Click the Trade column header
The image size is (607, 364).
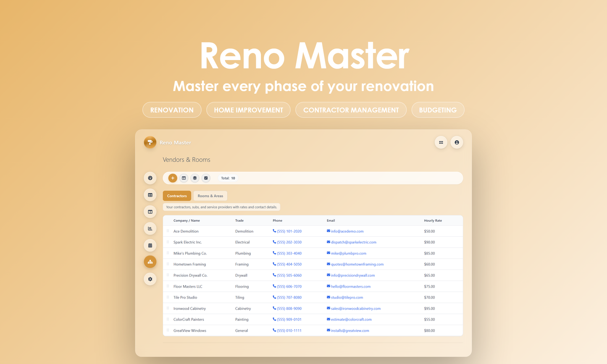(x=239, y=220)
